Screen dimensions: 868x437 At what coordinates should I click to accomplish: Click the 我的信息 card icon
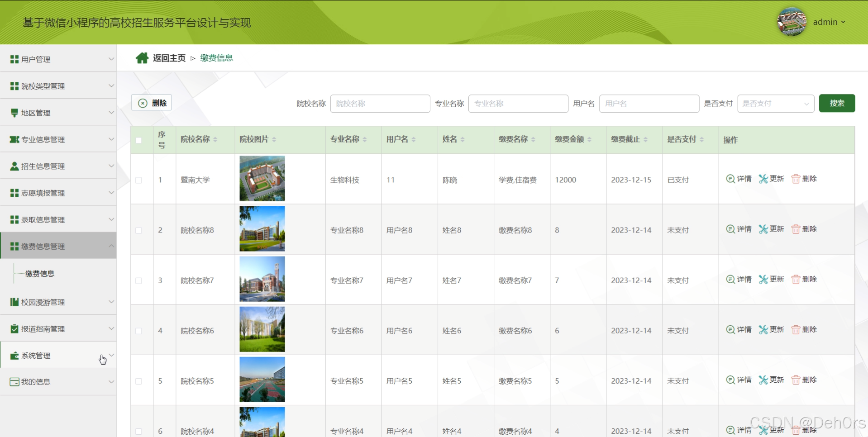pos(14,382)
